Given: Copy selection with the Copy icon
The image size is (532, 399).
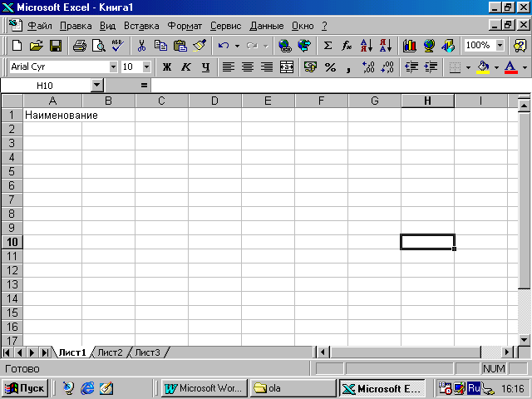Looking at the screenshot, I should coord(160,46).
